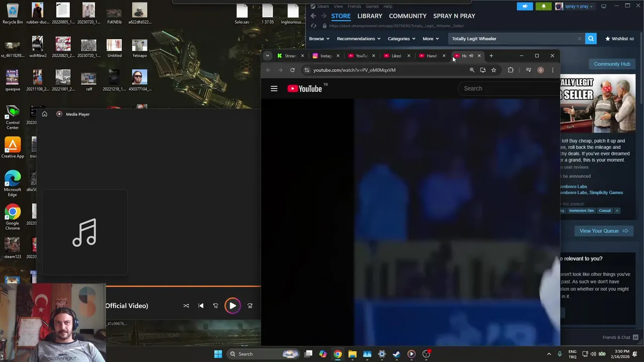Go to Media Player home icon
The image size is (644, 362).
tap(44, 114)
